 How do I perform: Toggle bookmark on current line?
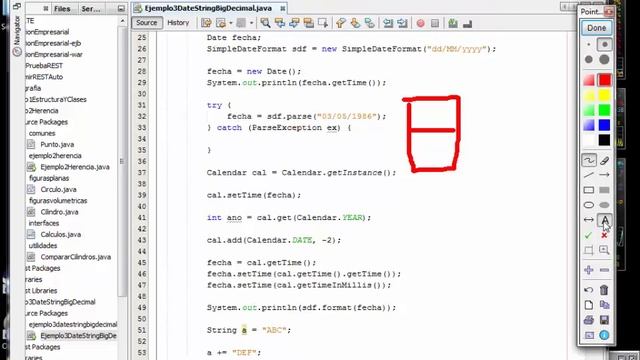369,23
